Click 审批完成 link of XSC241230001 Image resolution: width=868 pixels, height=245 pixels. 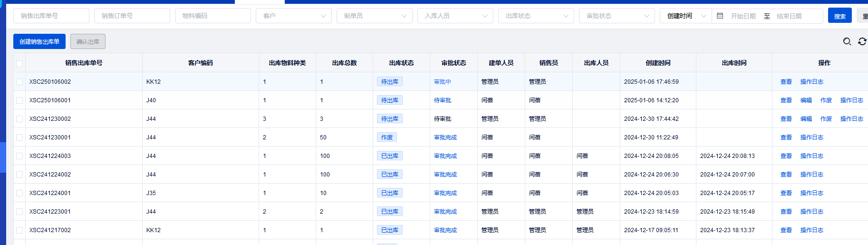[445, 137]
